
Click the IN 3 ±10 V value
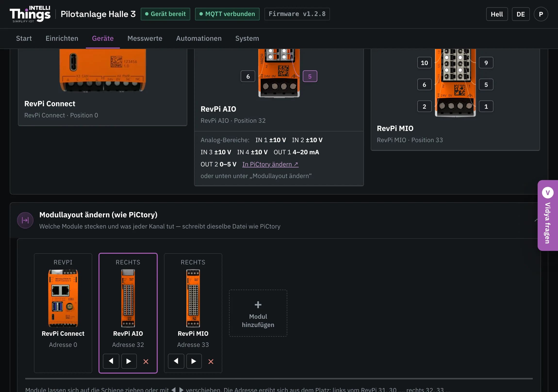216,152
